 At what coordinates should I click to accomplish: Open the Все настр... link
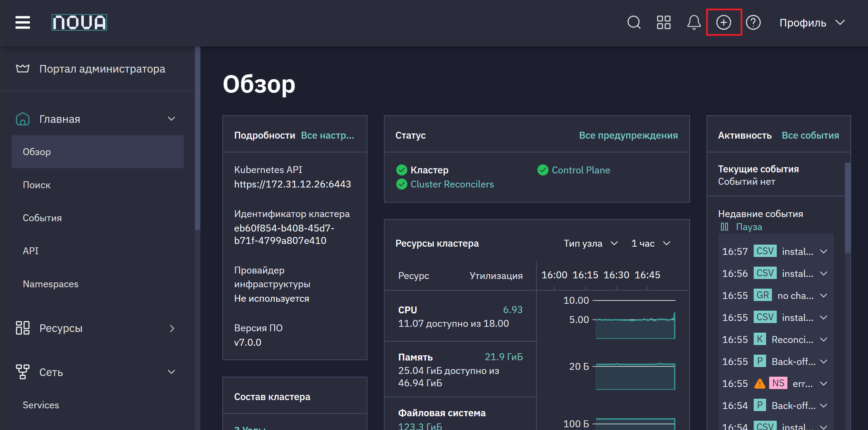point(327,135)
